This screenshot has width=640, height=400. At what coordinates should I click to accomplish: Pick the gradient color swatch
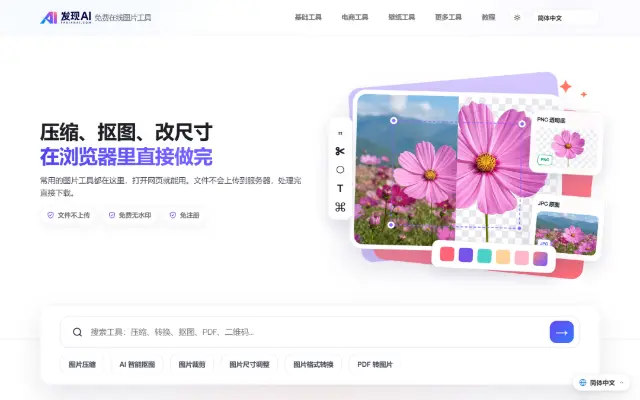pos(540,259)
